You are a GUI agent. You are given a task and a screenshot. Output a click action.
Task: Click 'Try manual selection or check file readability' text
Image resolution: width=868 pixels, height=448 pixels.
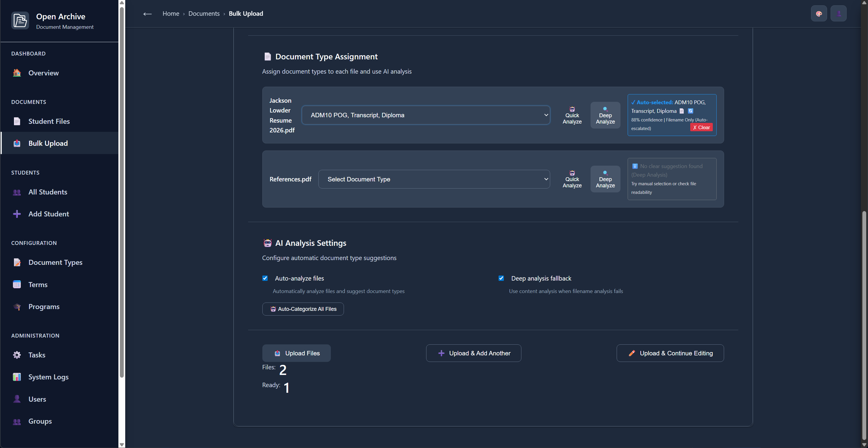click(664, 188)
